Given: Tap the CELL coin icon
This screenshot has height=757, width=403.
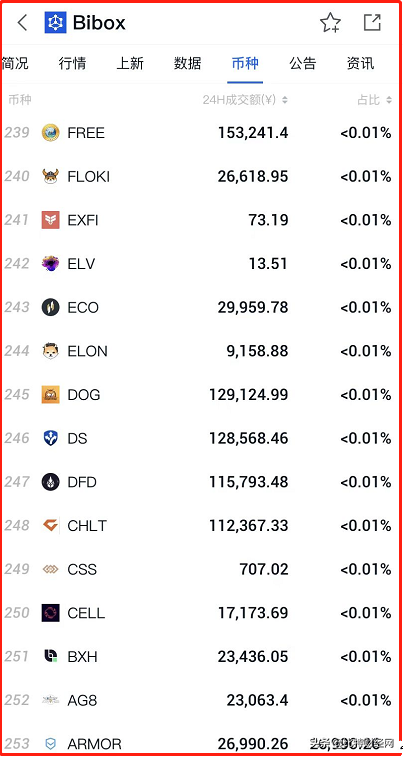Looking at the screenshot, I should point(50,613).
